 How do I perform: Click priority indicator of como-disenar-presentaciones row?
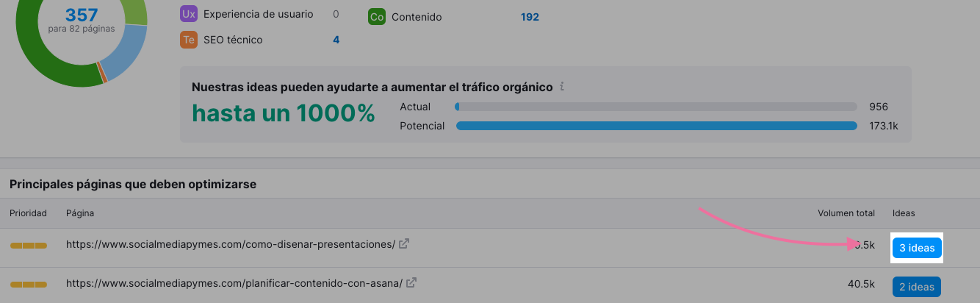pos(28,245)
